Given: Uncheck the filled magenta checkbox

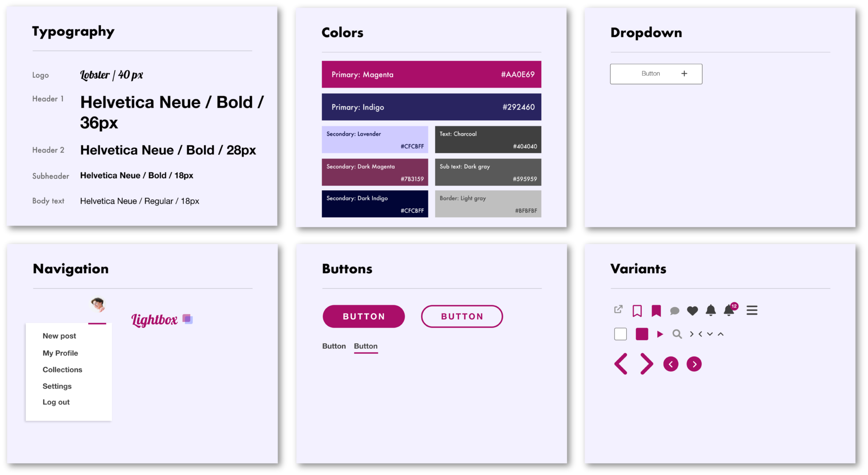Looking at the screenshot, I should (x=642, y=334).
